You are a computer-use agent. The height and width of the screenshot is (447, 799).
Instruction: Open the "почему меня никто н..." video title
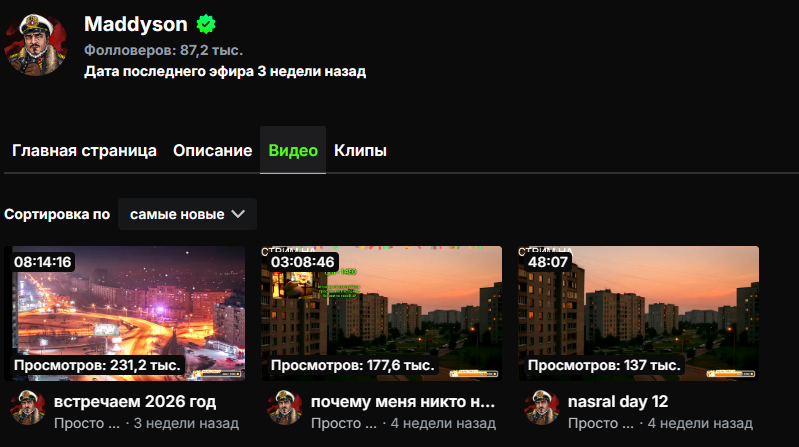point(403,402)
